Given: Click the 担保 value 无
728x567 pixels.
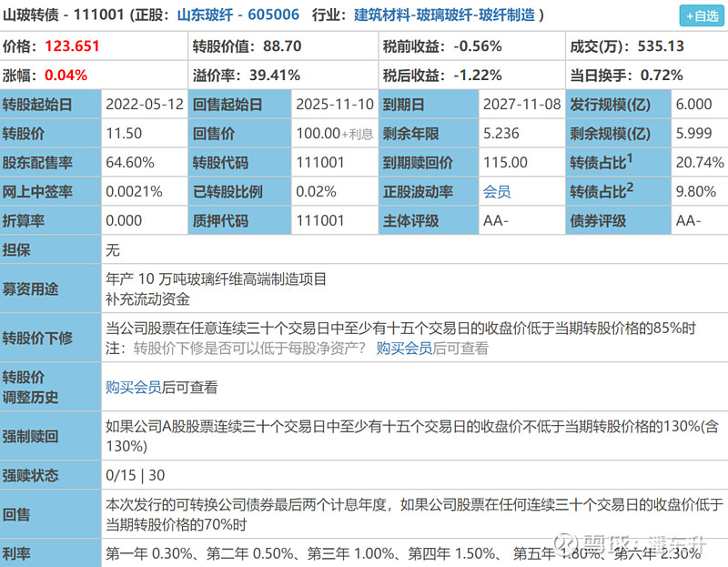Looking at the screenshot, I should (x=113, y=250).
